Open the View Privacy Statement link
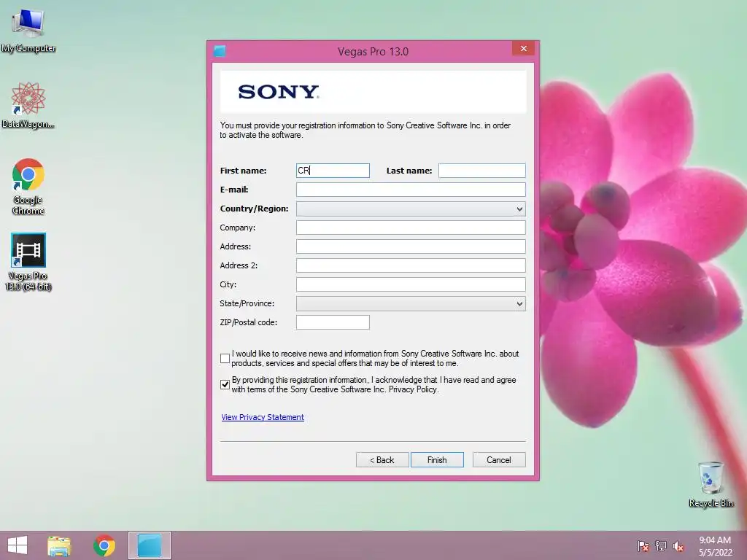747x560 pixels. [263, 417]
